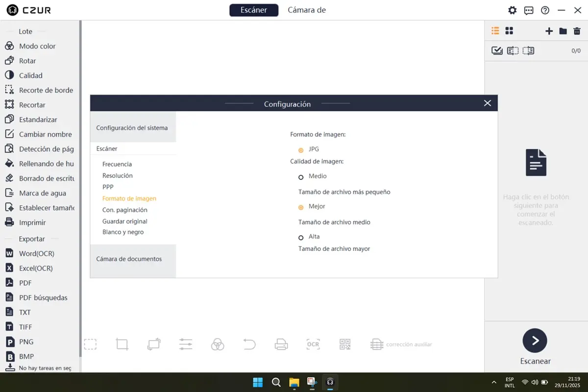This screenshot has width=588, height=392.
Task: Expand Cámara de documentos section
Action: coord(129,259)
